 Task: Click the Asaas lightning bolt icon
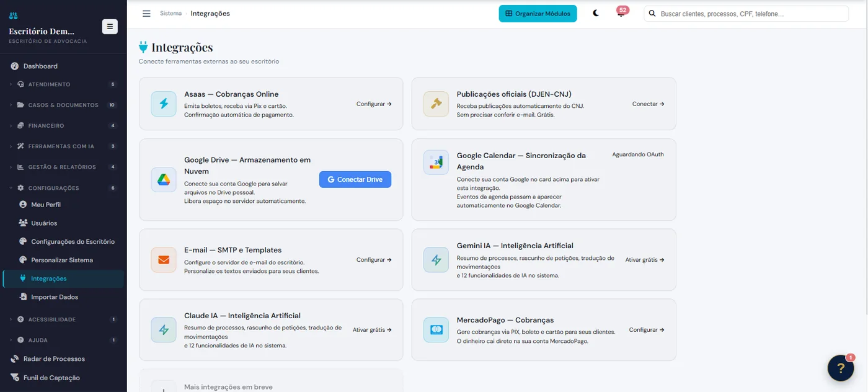[164, 104]
